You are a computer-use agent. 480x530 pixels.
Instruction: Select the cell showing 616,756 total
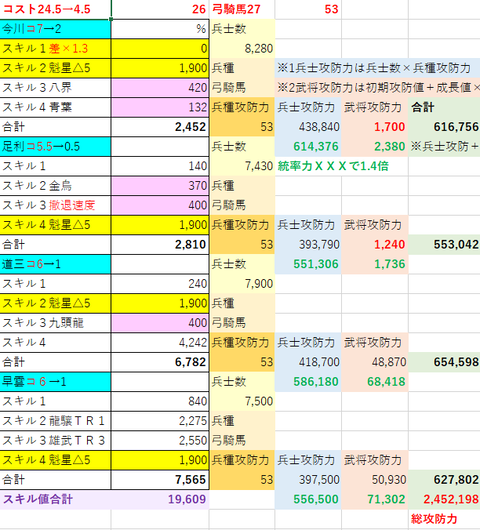(x=444, y=127)
